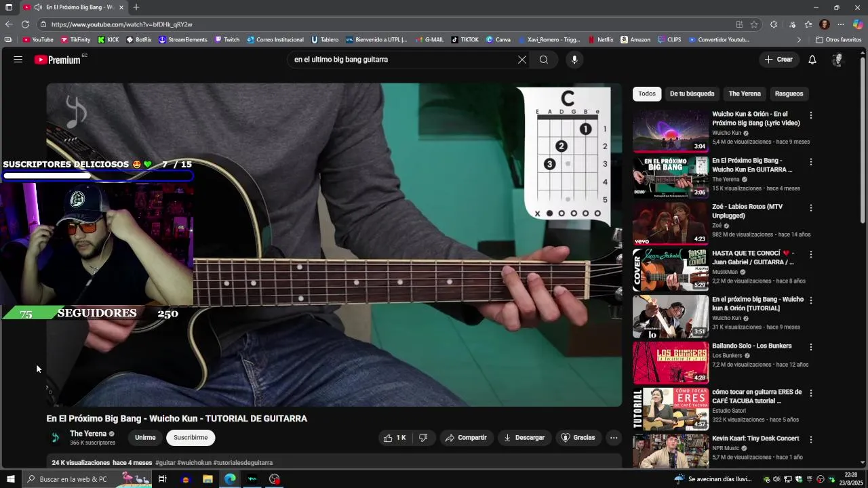Open the Crear menu
This screenshot has width=868, height=488.
coord(778,60)
